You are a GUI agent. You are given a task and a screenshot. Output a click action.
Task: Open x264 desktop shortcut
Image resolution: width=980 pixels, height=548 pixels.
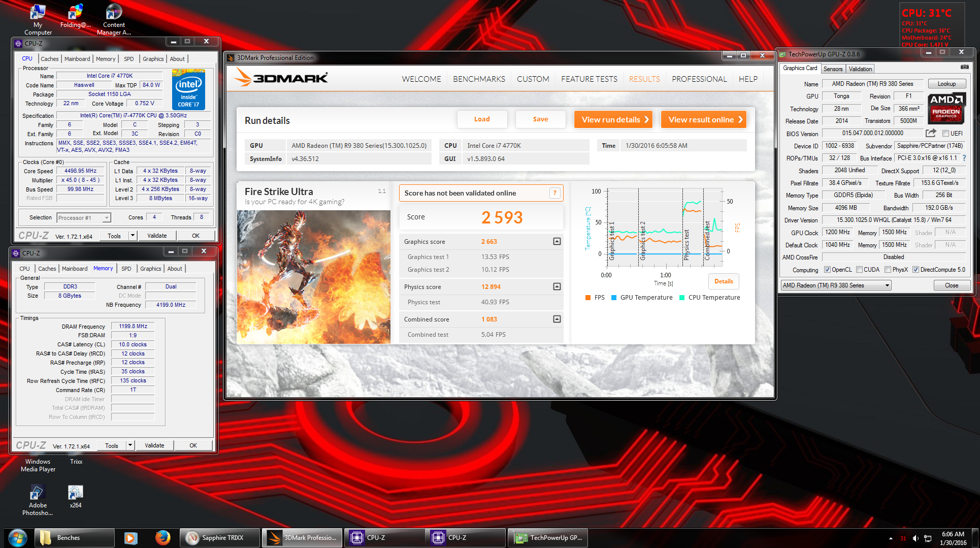(76, 496)
